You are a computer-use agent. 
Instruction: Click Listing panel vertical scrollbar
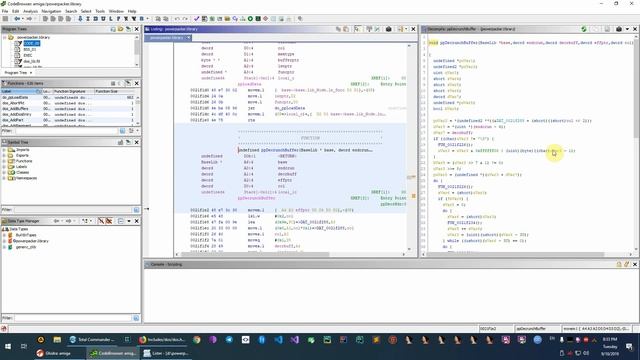tap(409, 147)
